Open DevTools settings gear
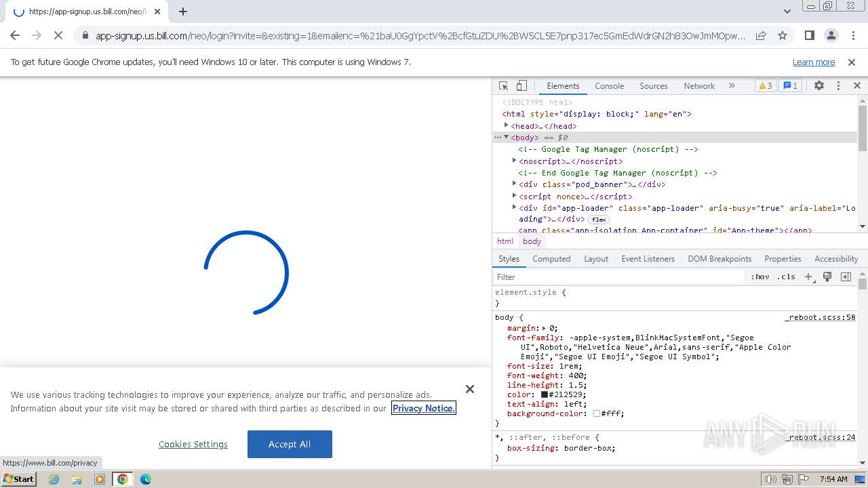This screenshot has height=488, width=868. (x=819, y=86)
